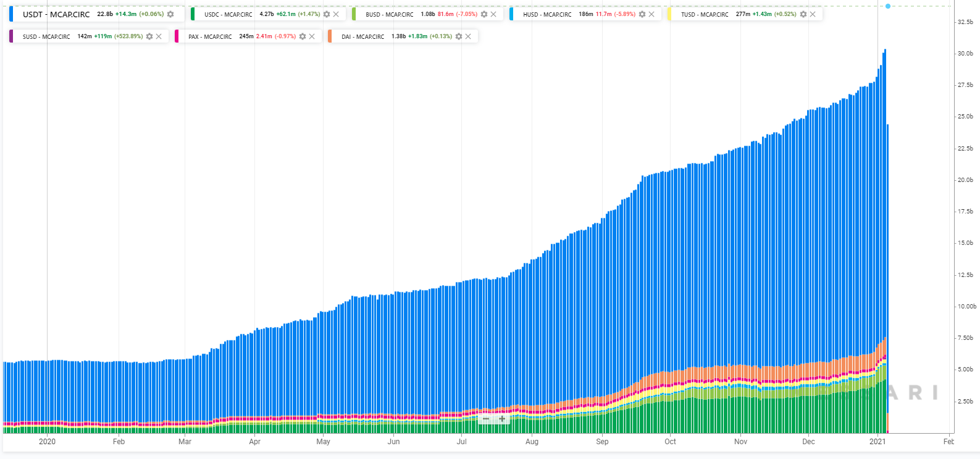
Task: Click the orange DAI color swatch
Action: [x=330, y=36]
